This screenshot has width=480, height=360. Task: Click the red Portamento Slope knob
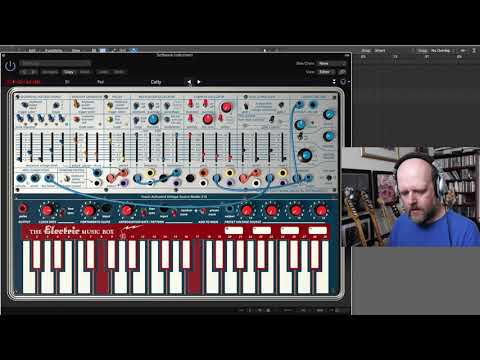(89, 210)
